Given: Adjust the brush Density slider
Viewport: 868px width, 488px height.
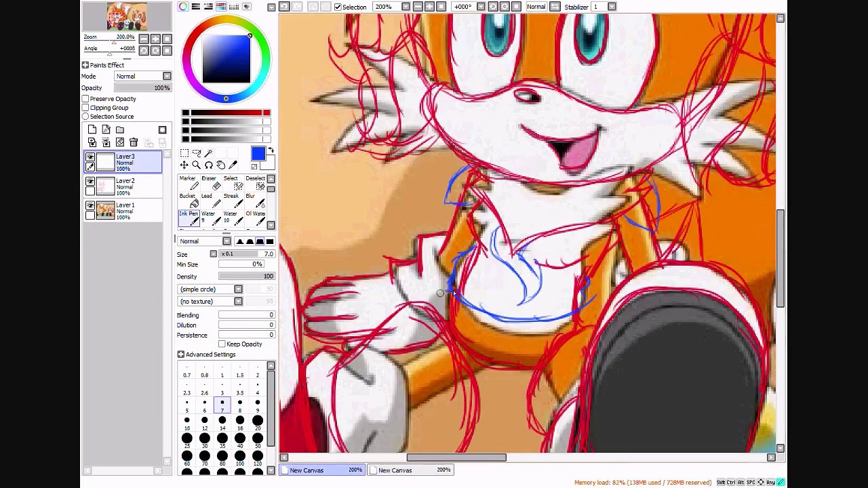Looking at the screenshot, I should click(x=246, y=277).
